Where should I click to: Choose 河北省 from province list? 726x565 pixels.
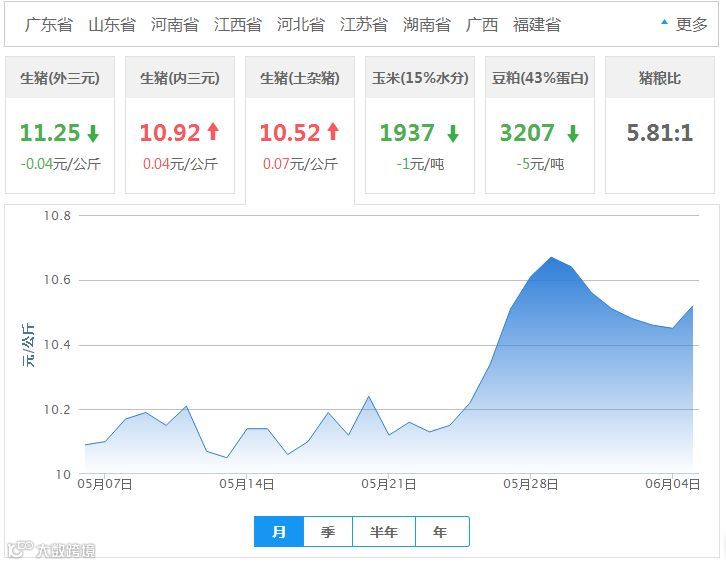coord(300,25)
